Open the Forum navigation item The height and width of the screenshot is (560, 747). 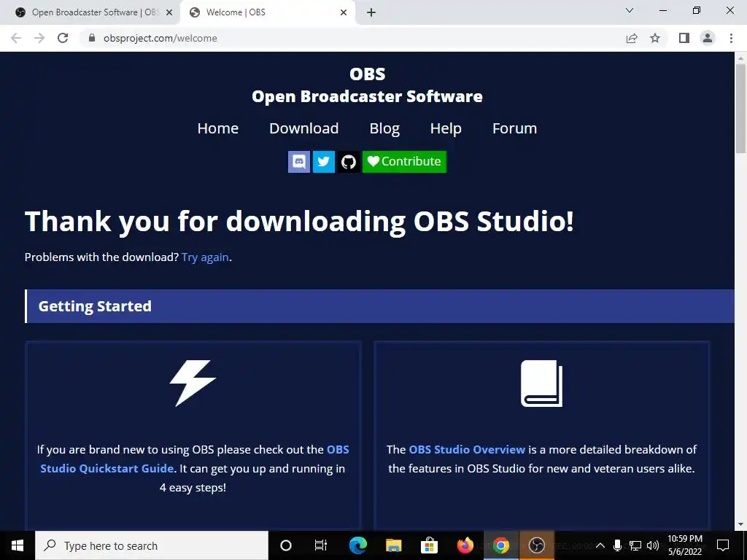(514, 128)
